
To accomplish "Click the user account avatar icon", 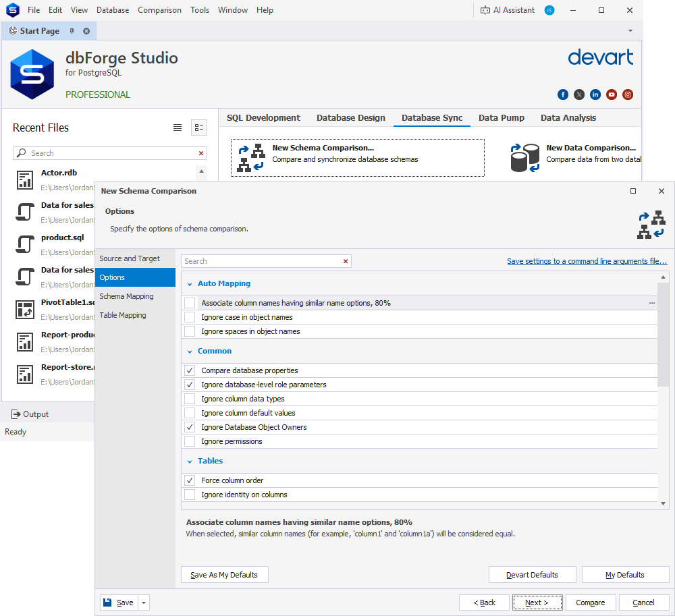I will coord(549,10).
